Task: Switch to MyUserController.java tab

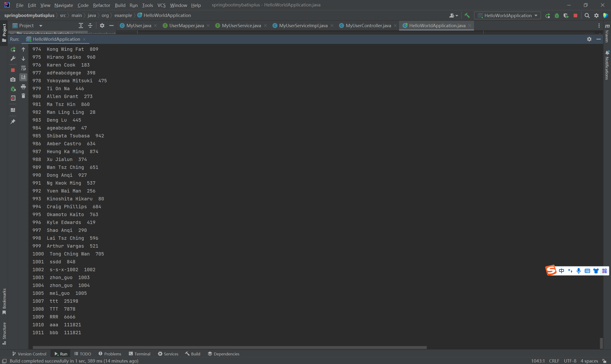Action: [x=368, y=26]
